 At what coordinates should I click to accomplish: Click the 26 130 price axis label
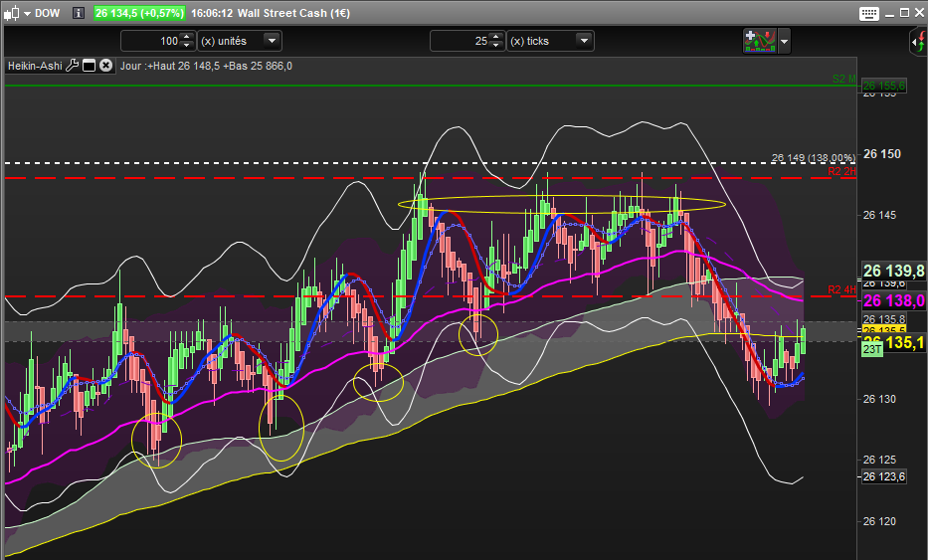click(x=879, y=399)
